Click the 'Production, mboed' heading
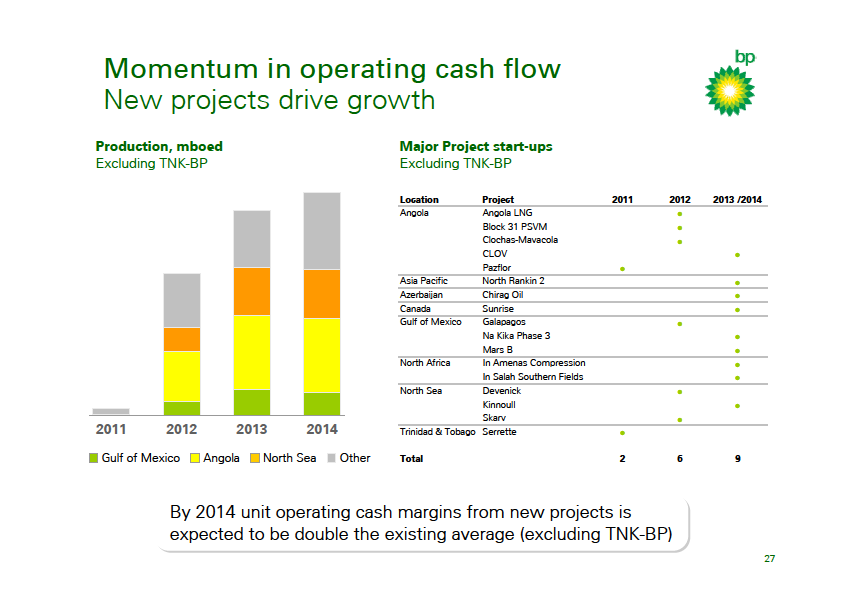The image size is (842, 595). 159,146
